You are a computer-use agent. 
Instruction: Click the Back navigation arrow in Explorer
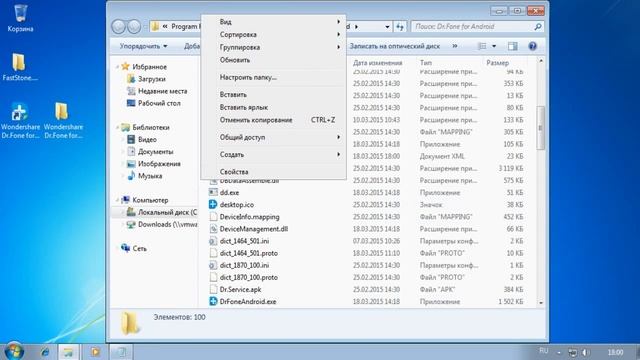[118, 27]
